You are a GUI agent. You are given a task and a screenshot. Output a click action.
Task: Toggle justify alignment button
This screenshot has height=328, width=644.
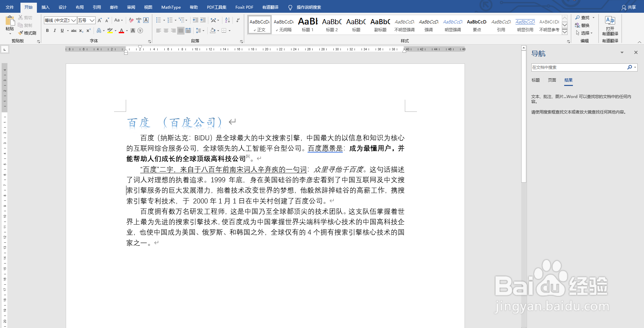point(181,31)
